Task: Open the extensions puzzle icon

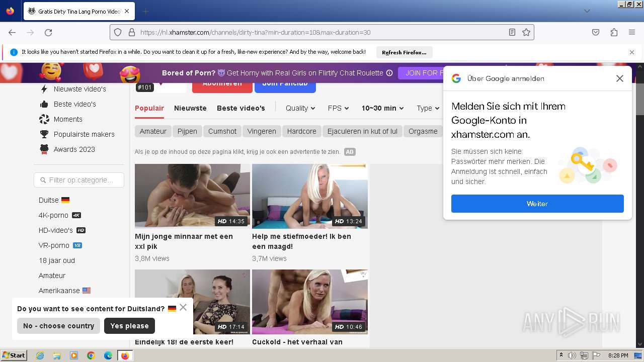Action: [x=614, y=32]
